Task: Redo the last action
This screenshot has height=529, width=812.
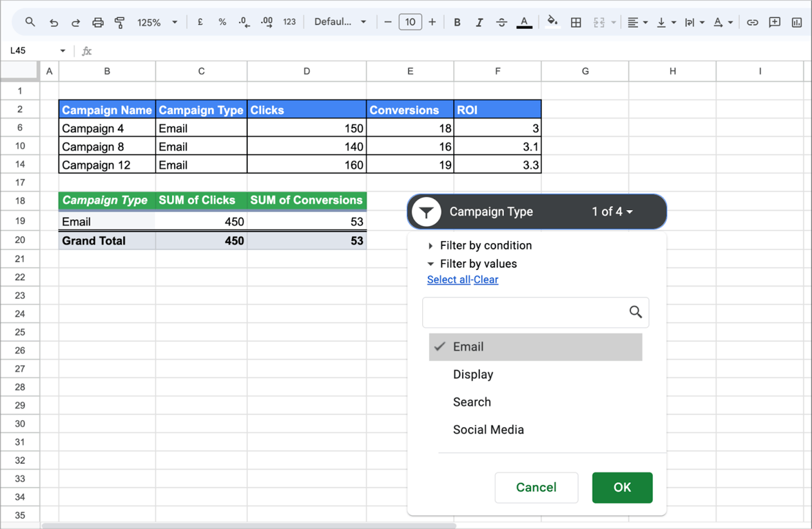Action: [x=76, y=22]
